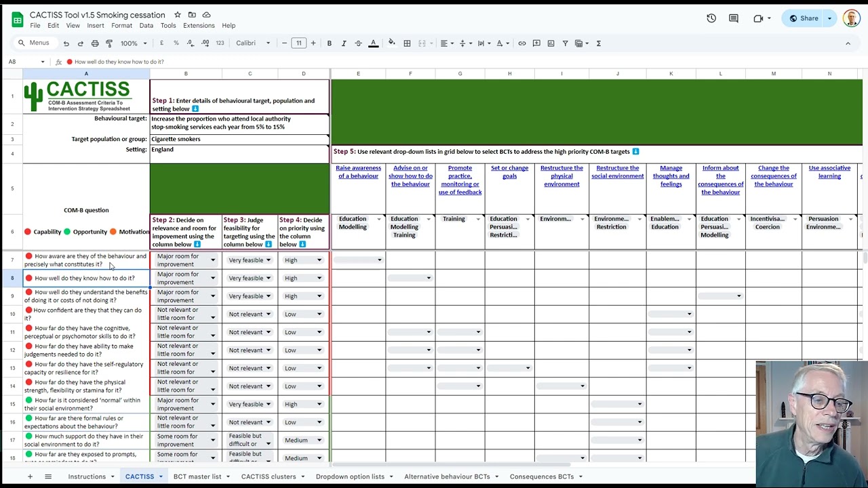
Task: Click the insert comment icon
Action: pos(536,43)
